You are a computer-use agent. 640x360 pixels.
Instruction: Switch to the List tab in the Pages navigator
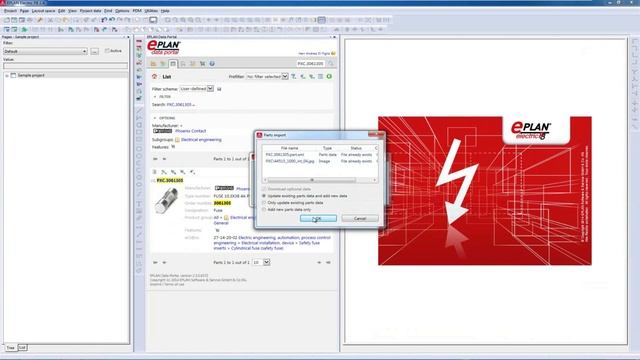point(22,348)
